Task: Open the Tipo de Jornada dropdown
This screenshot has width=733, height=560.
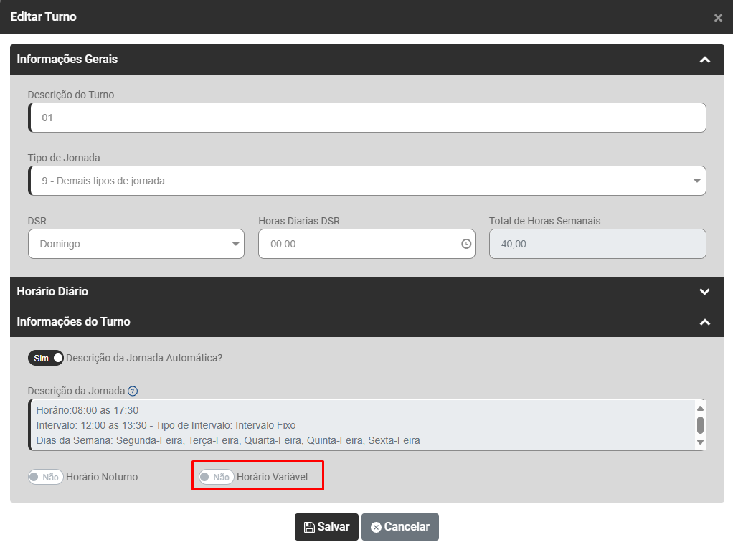Action: [367, 181]
